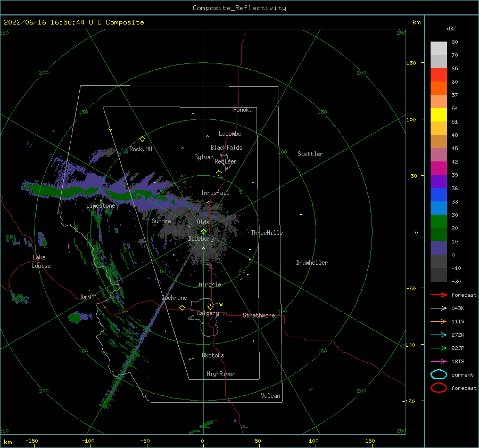Click the Sundre city label
This screenshot has height=448, width=479.
click(x=162, y=221)
